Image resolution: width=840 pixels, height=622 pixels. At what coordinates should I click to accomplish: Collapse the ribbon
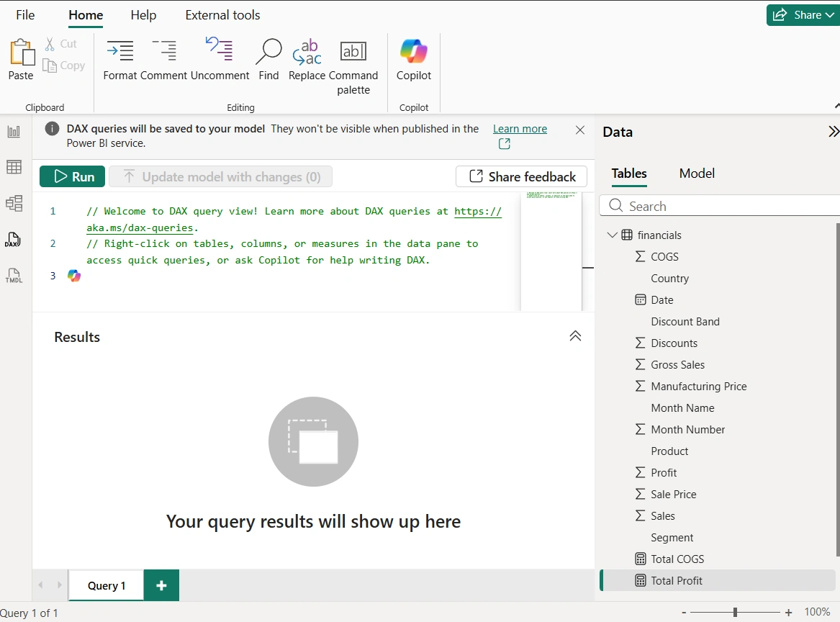837,106
